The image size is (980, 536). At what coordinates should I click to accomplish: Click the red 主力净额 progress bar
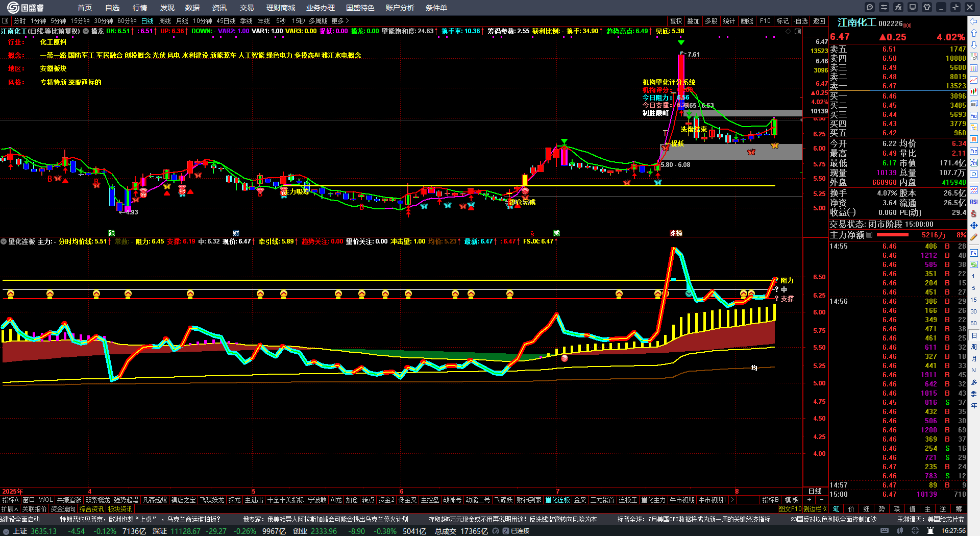[x=892, y=235]
